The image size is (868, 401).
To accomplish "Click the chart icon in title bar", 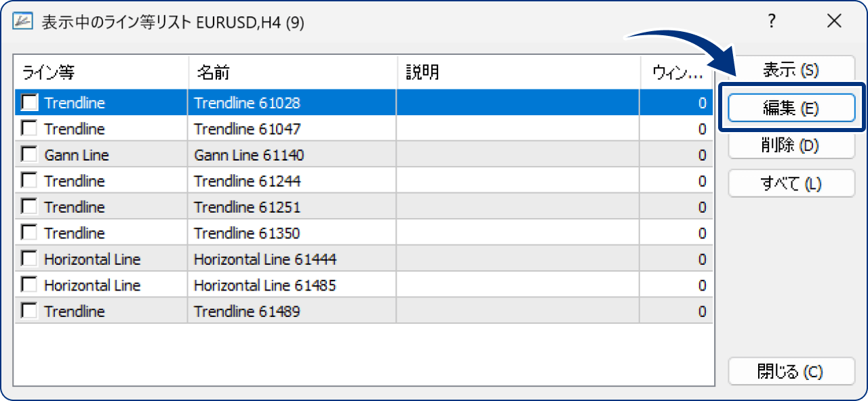I will point(23,22).
